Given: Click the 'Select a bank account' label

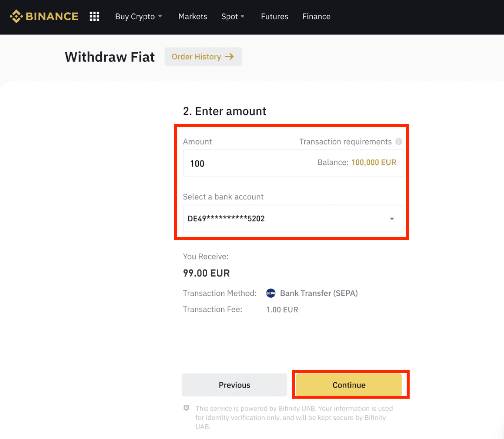Looking at the screenshot, I should pos(223,197).
